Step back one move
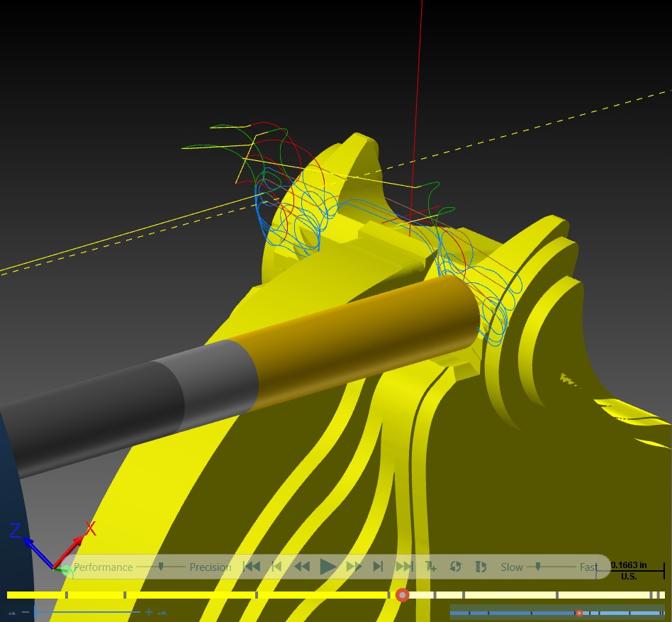This screenshot has width=672, height=622. point(277,567)
